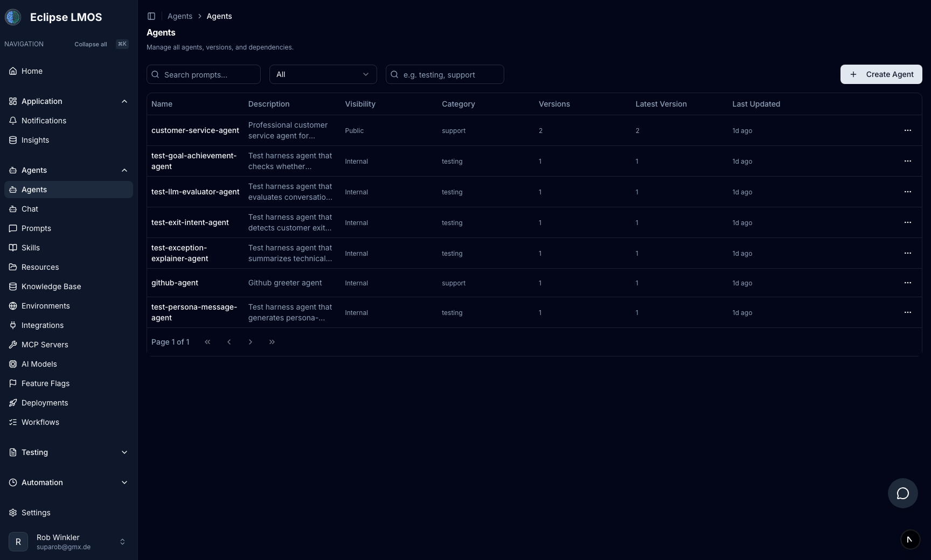931x560 pixels.
Task: Open Notifications page
Action: (68, 121)
